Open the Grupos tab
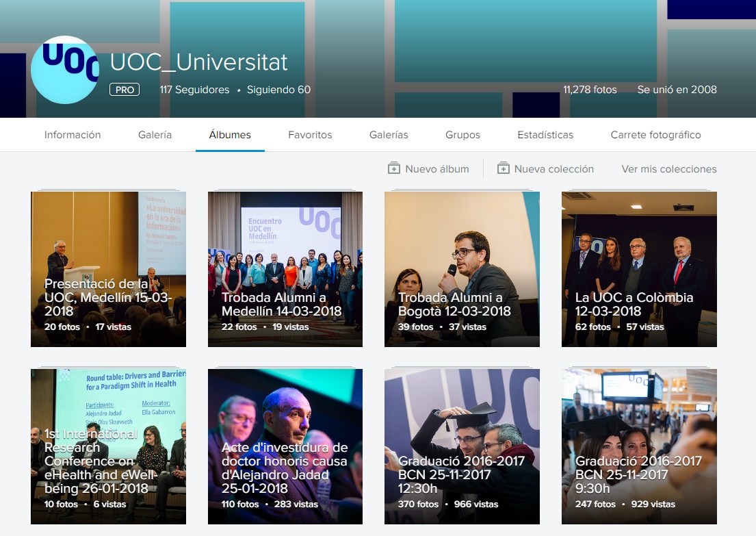The image size is (756, 536). click(x=463, y=135)
